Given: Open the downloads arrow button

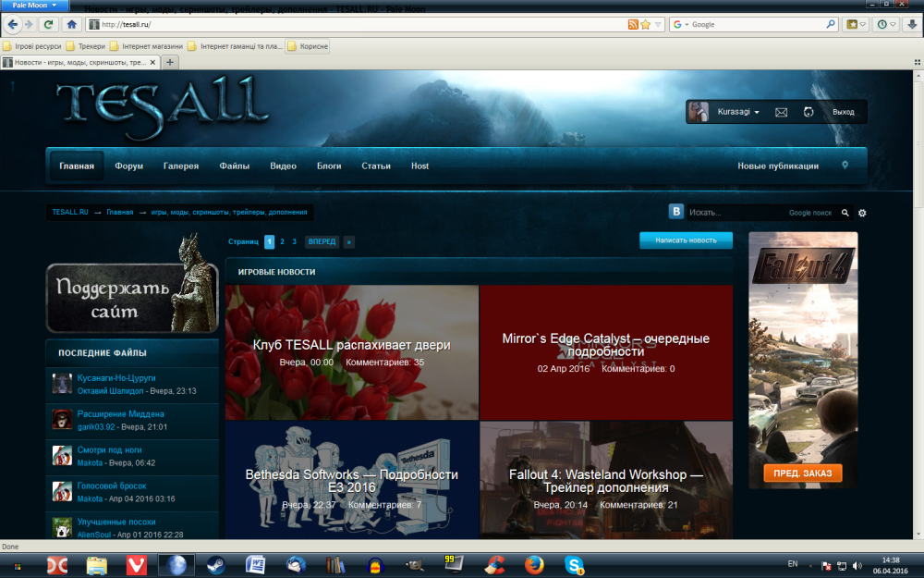Looking at the screenshot, I should click(912, 24).
